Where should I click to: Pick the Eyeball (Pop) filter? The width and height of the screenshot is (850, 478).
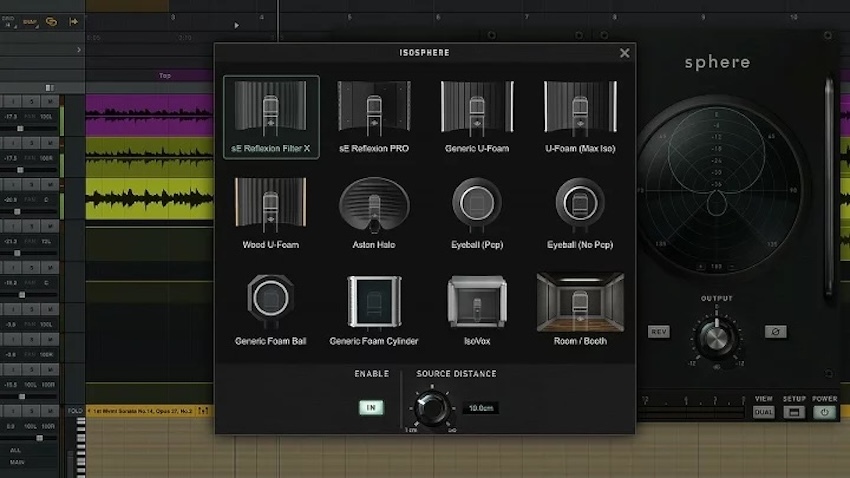click(x=477, y=213)
